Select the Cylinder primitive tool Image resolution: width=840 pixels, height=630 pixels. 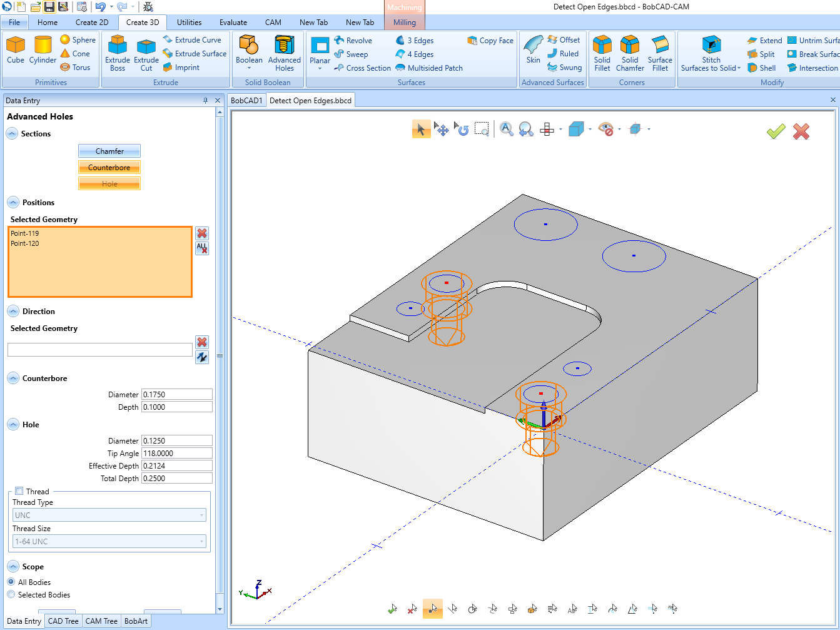[43, 50]
